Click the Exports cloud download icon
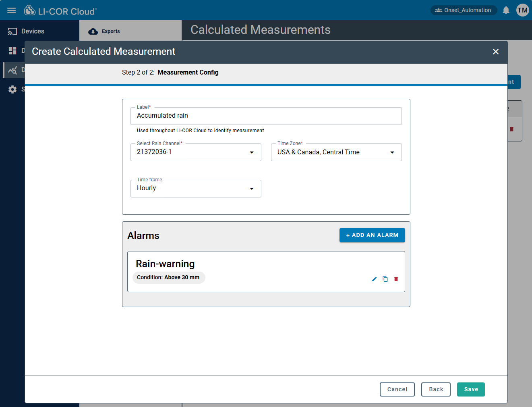The height and width of the screenshot is (407, 532). pos(93,31)
